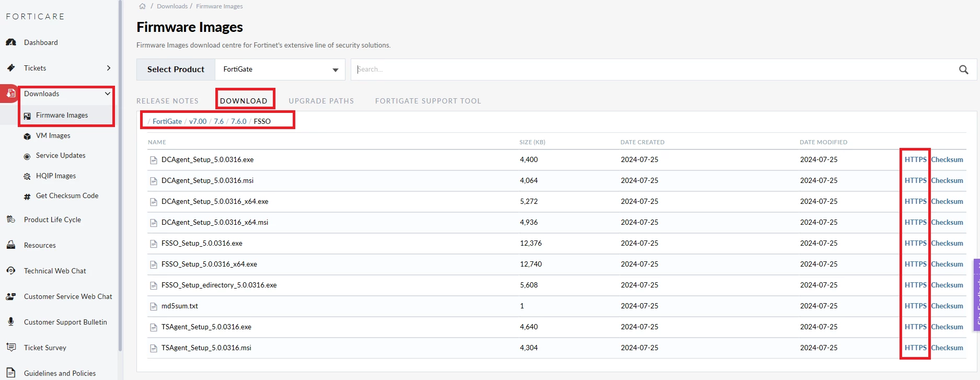Click the search magnifier icon
The width and height of the screenshot is (980, 380).
click(964, 70)
